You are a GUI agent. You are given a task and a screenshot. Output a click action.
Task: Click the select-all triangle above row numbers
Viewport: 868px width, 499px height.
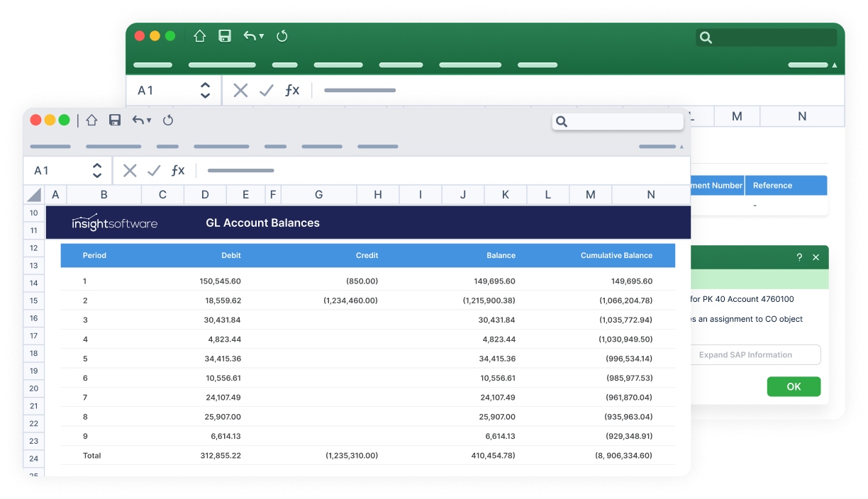pyautogui.click(x=33, y=195)
